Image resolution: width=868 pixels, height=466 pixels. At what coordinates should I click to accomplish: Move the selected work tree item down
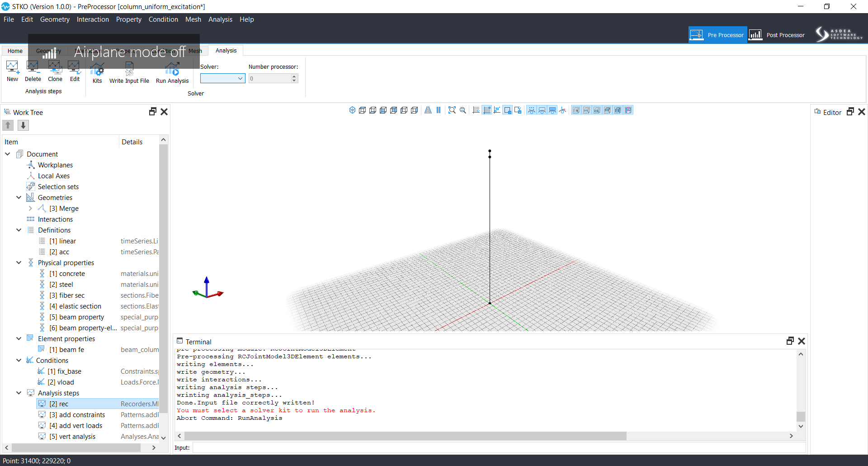(x=23, y=125)
